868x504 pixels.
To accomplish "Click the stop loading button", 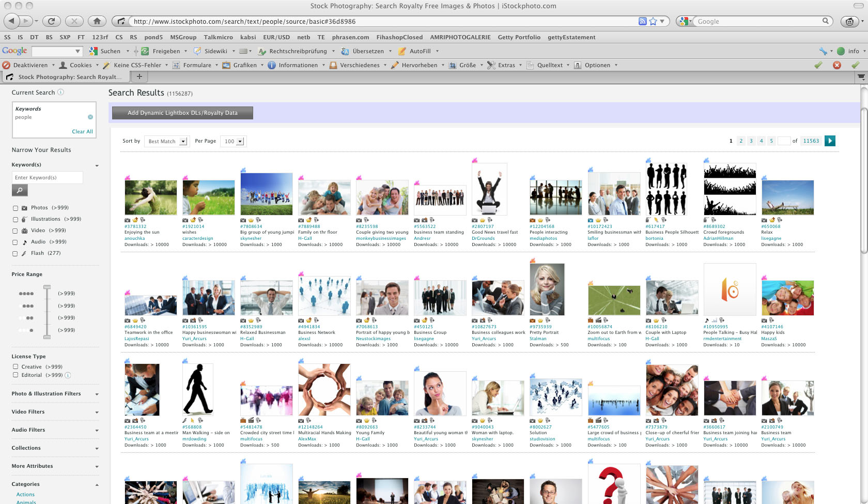I will tap(74, 21).
